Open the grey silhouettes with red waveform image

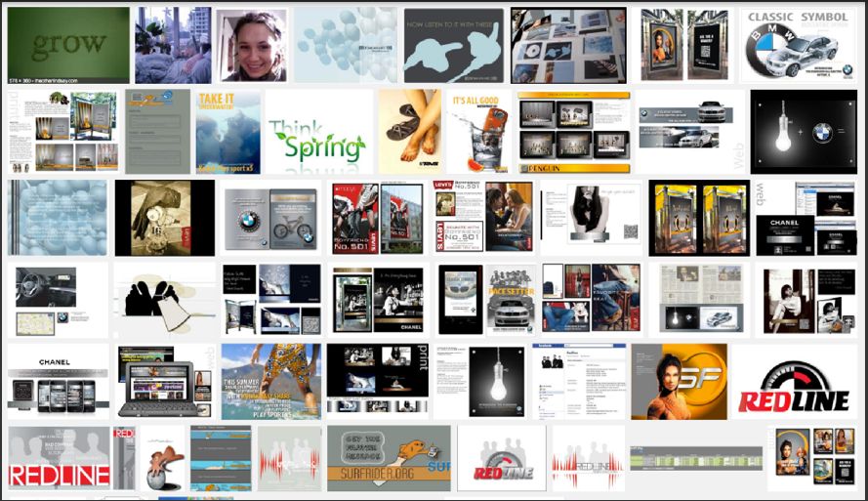[290, 458]
